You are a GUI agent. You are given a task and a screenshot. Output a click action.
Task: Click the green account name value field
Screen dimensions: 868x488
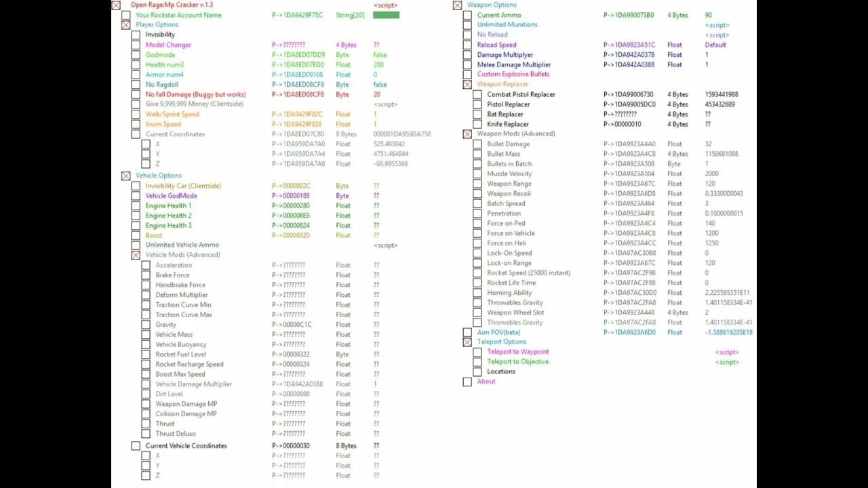click(386, 15)
